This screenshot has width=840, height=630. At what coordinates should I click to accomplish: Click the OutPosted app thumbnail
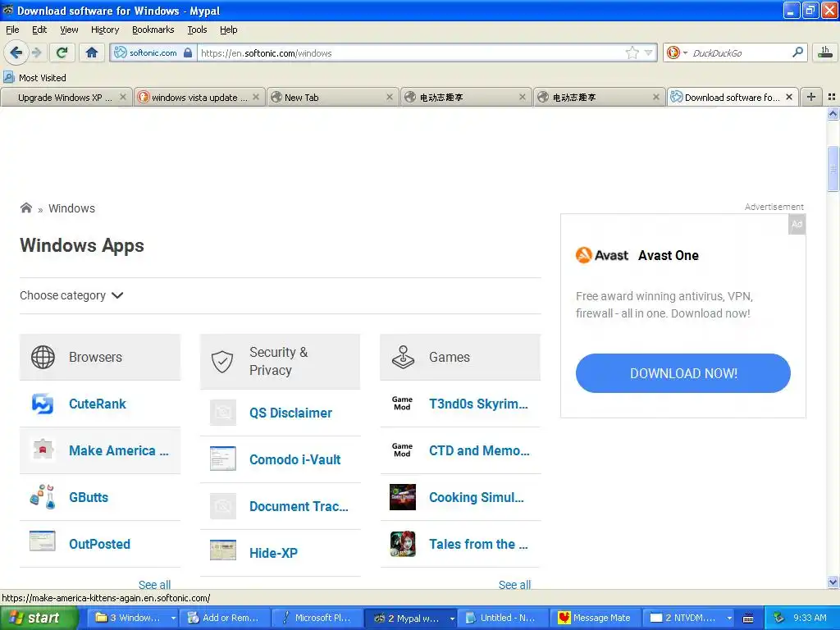tap(43, 541)
